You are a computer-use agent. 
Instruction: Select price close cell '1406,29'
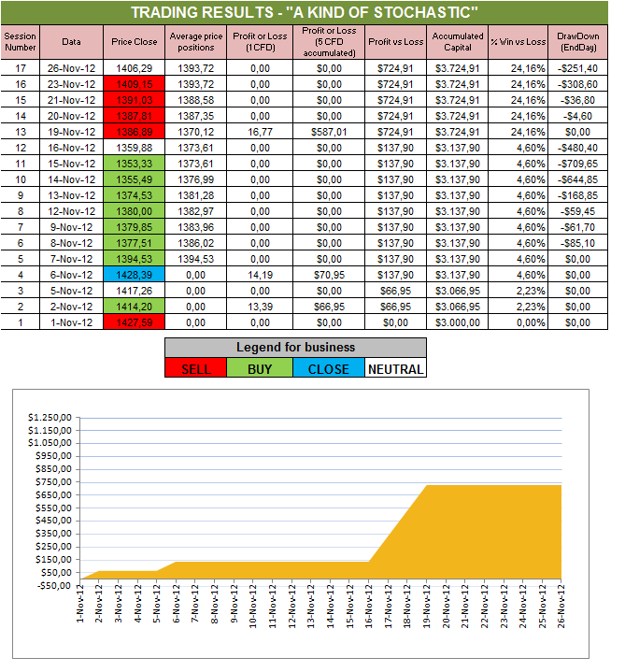[x=135, y=68]
